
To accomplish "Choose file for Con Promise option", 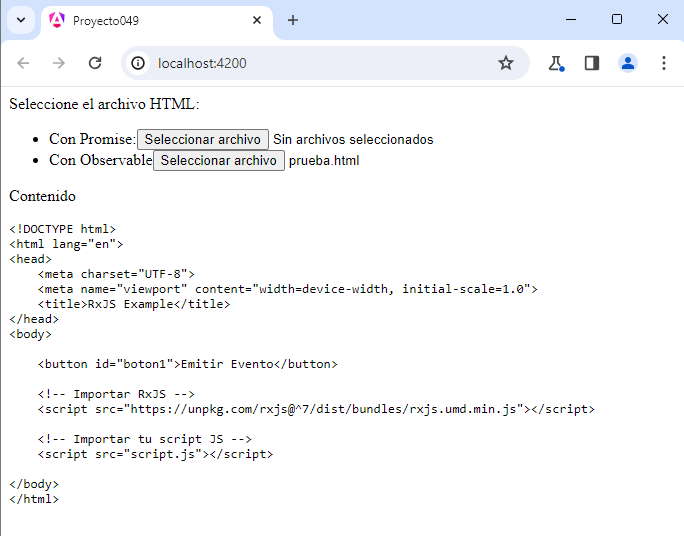I will pyautogui.click(x=203, y=139).
